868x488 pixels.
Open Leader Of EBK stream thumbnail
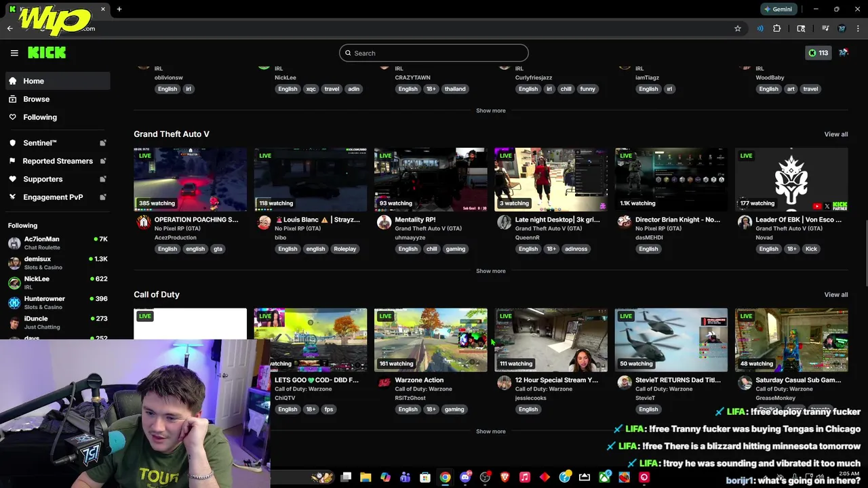[x=791, y=180]
